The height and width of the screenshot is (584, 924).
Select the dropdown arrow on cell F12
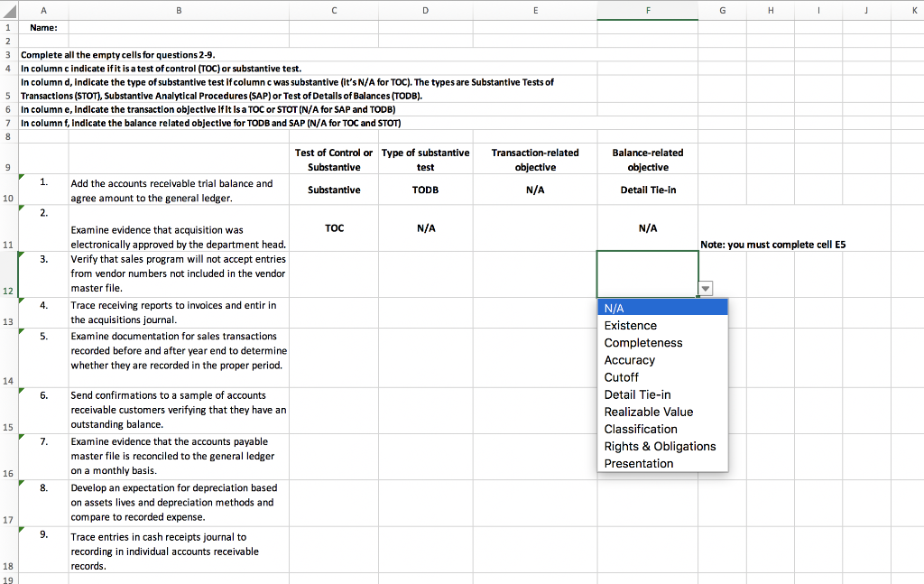coord(705,287)
